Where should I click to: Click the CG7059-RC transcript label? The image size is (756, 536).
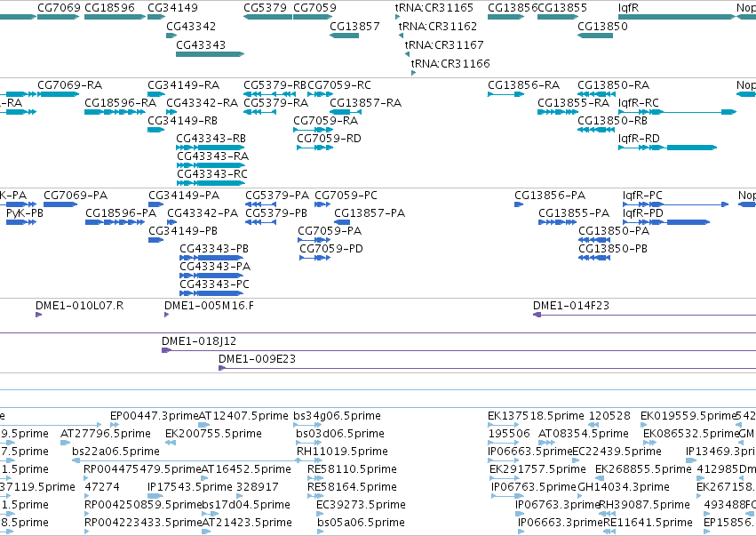[339, 85]
